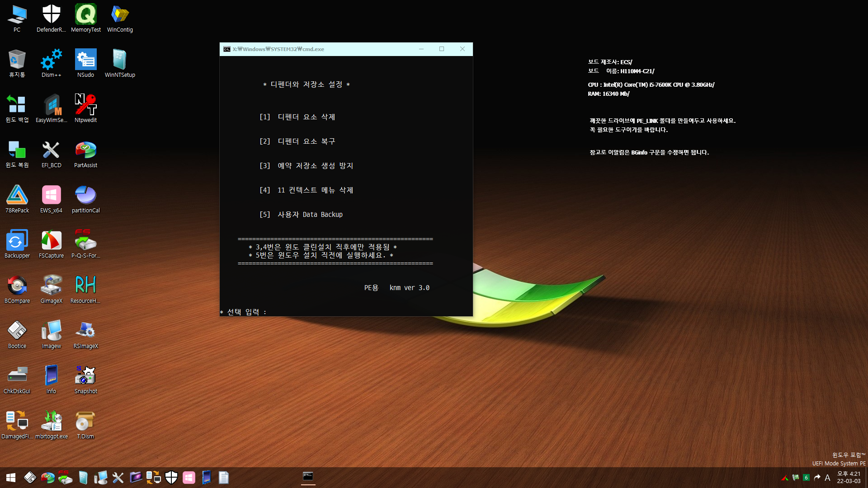This screenshot has height=488, width=868.
Task: Open the taskbar clock 오후 4:21
Action: 849,477
